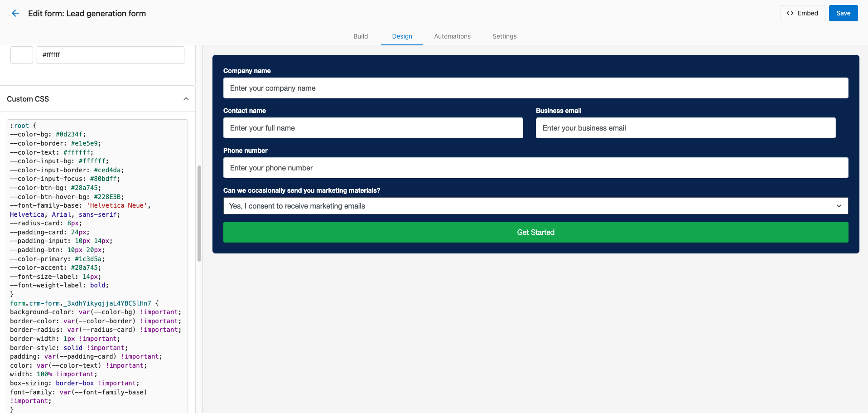Focus the Enter your full name field
The height and width of the screenshot is (413, 868).
tap(373, 128)
